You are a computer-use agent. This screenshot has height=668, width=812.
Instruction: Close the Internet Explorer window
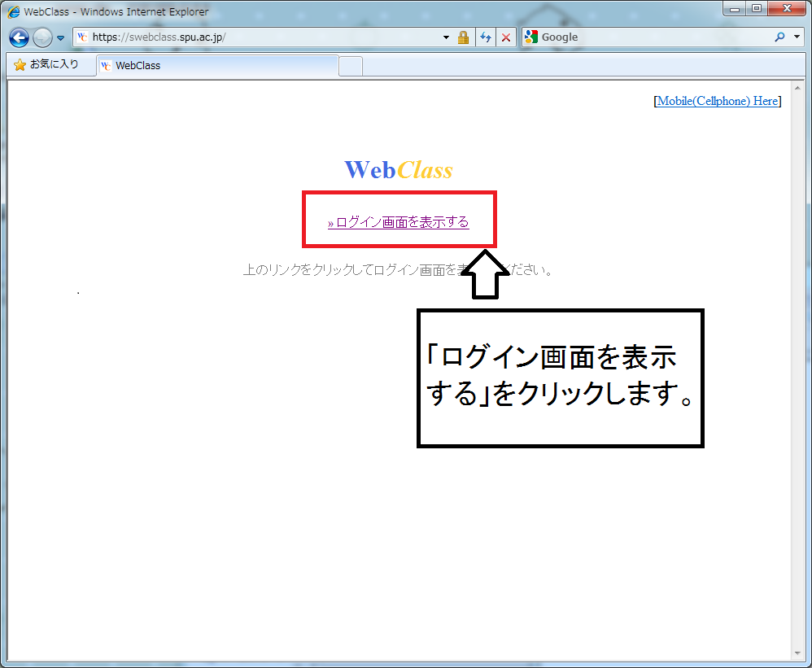coord(787,9)
